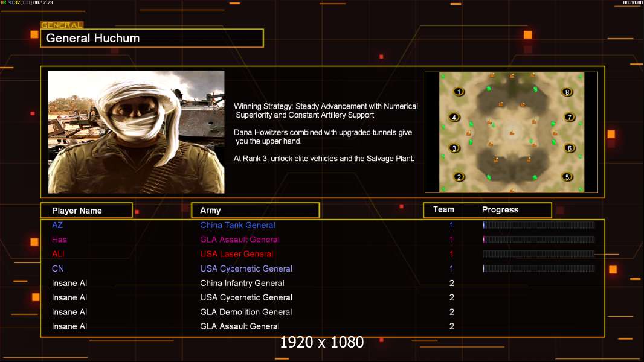
Task: Select player AZ in the list
Action: [57, 225]
